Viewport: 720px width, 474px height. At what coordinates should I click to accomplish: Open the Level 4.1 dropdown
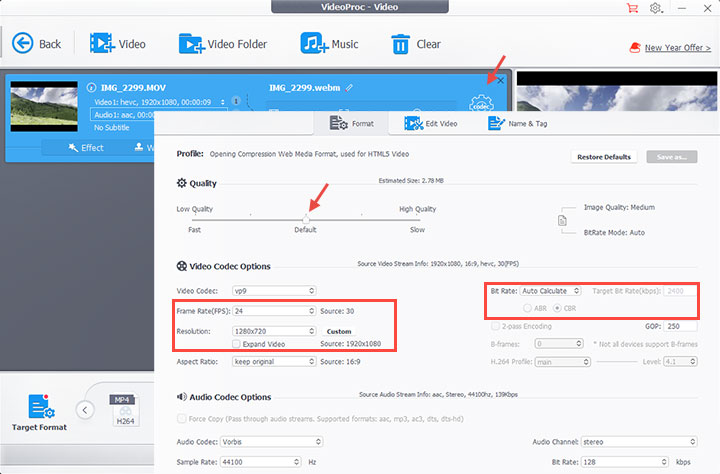tap(681, 361)
